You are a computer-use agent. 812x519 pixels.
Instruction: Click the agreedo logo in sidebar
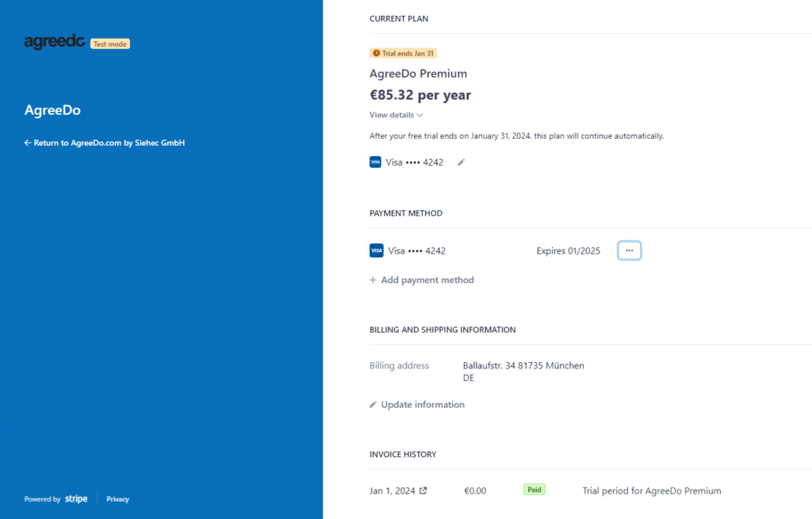point(55,41)
